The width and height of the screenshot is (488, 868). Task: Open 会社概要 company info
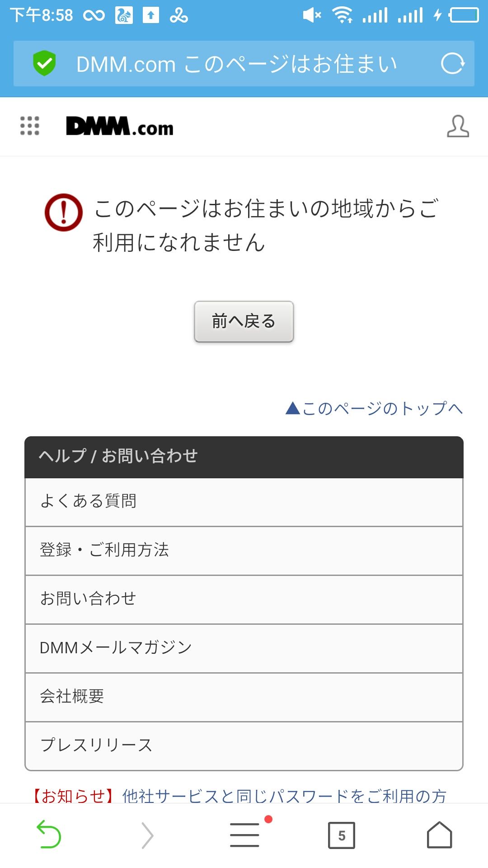point(244,697)
